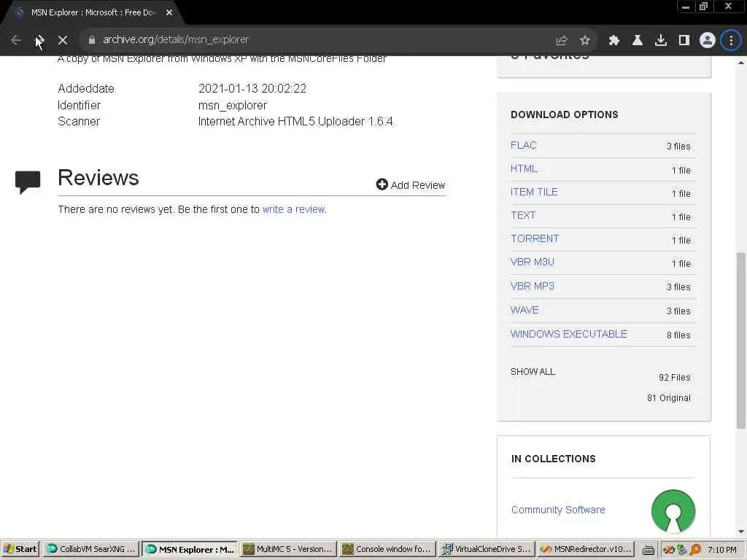Open the 'write a review' link
Viewport: 747px width, 560px height.
[x=294, y=209]
